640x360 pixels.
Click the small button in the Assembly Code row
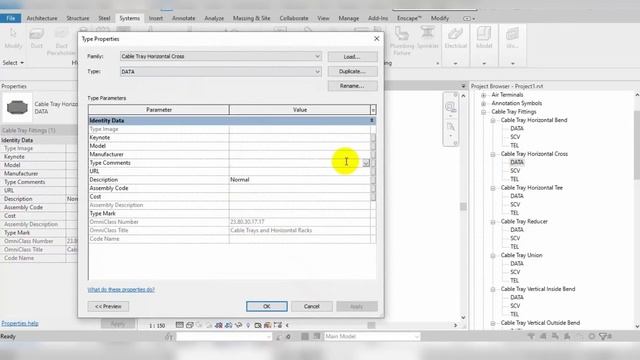[373, 188]
